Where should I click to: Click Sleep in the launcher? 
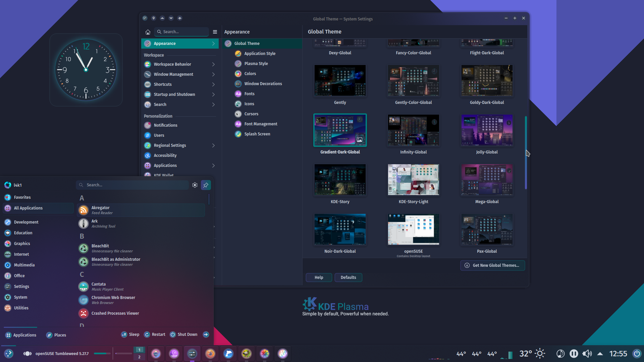click(x=130, y=335)
